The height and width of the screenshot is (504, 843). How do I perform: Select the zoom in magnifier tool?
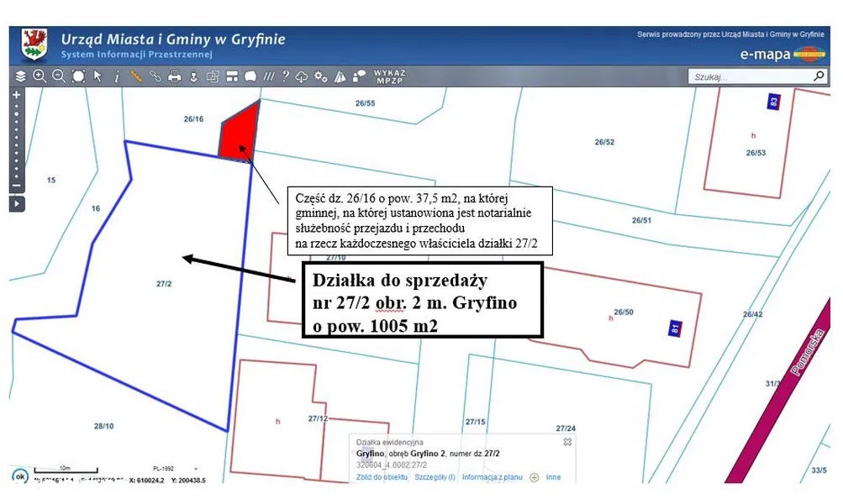click(x=40, y=76)
